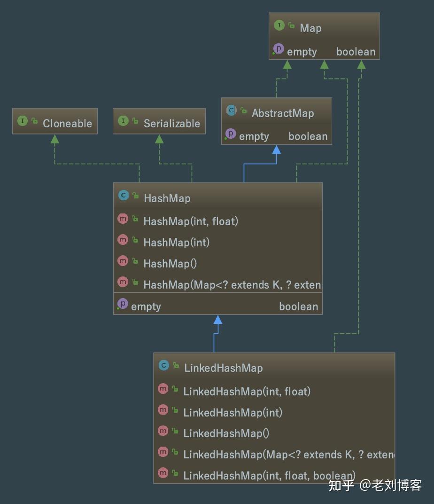This screenshot has width=434, height=504.
Task: Click the Serializable interface icon
Action: point(123,121)
